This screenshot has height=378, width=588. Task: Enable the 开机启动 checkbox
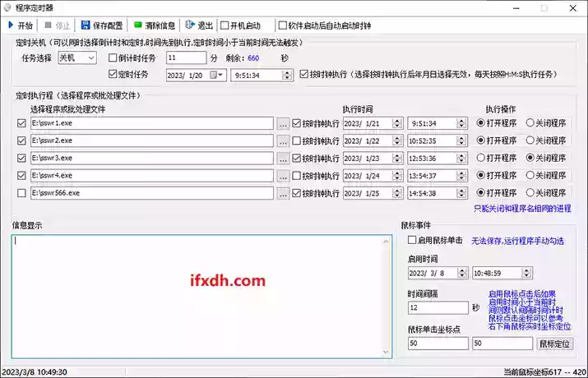pos(225,25)
